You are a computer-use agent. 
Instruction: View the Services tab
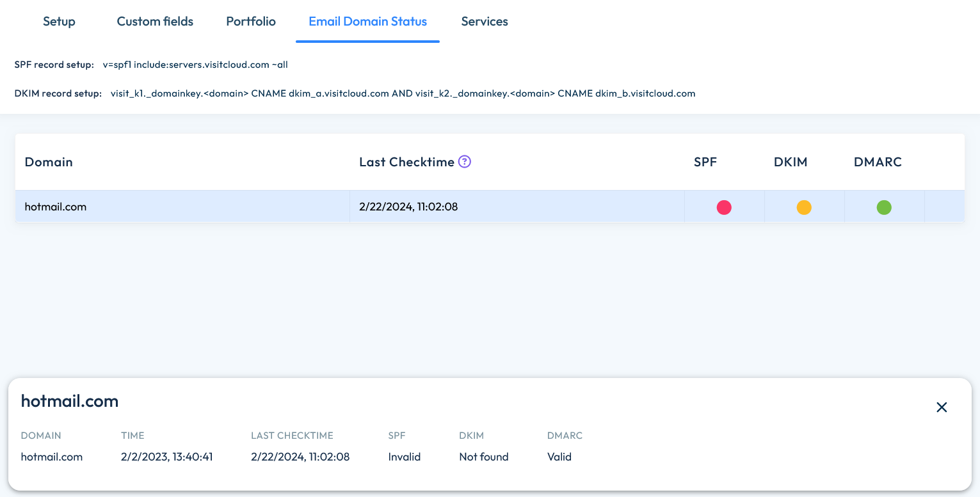pos(485,21)
